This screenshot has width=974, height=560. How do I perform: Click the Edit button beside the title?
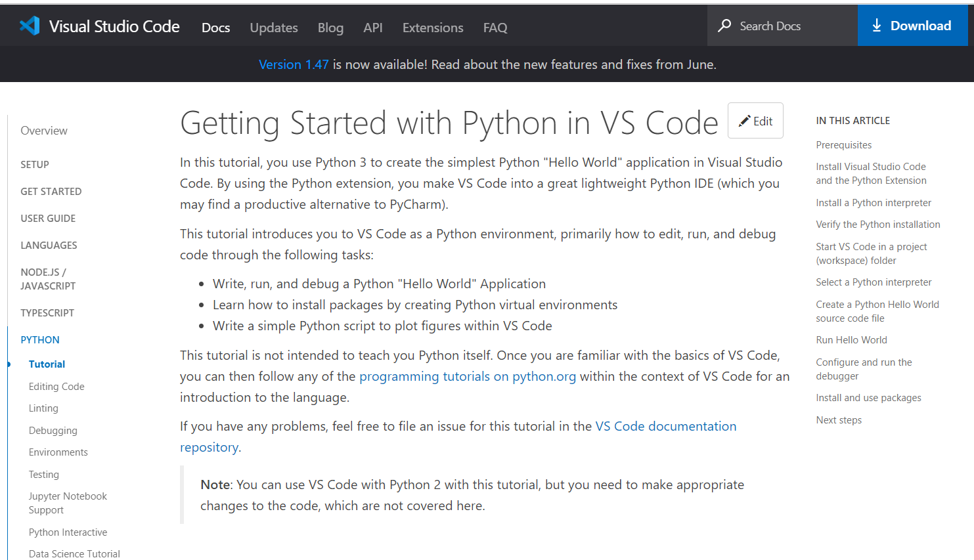point(755,121)
